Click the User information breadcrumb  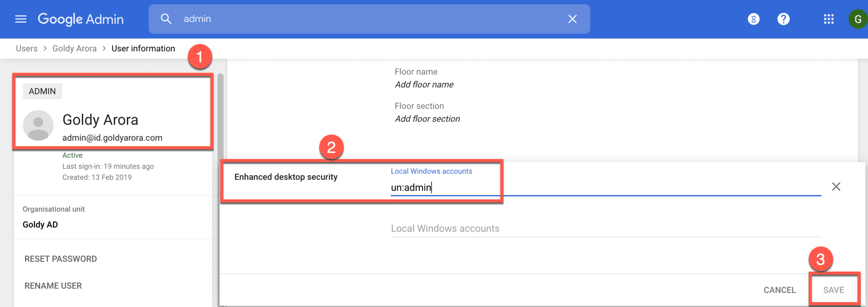pos(143,48)
